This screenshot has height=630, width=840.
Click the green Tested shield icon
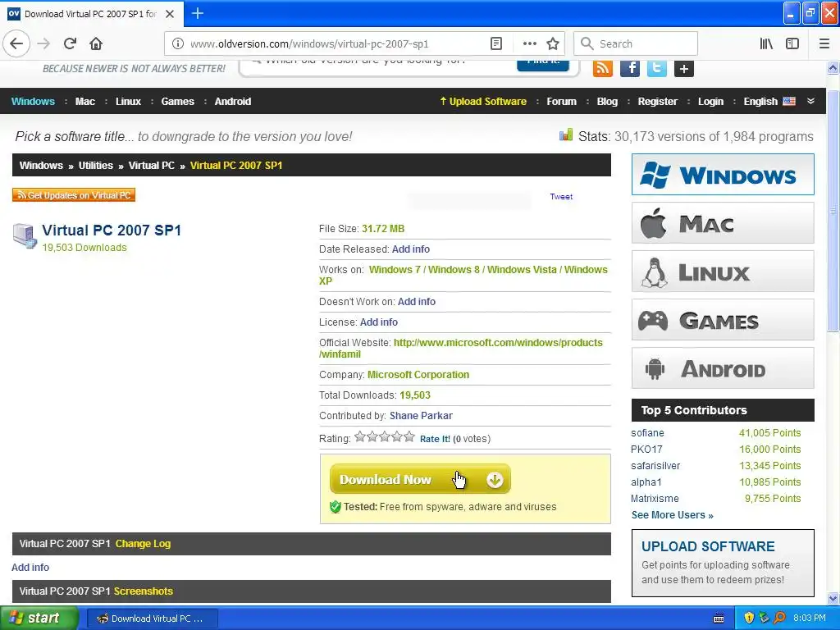336,507
